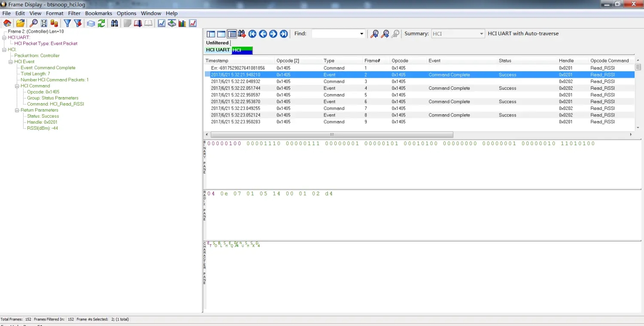
Task: Select tree line Command: HCI_Read_RSSI
Action: click(x=55, y=104)
